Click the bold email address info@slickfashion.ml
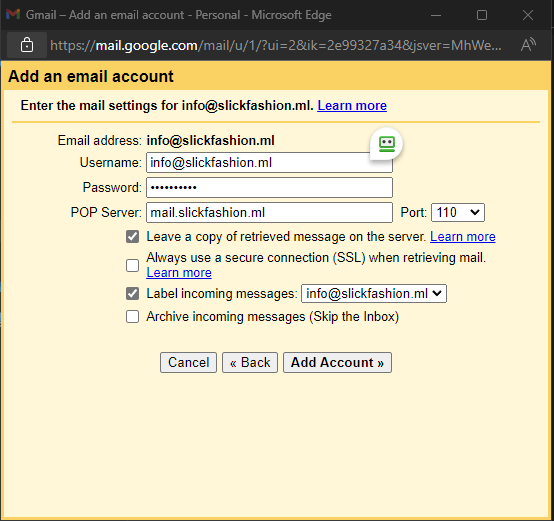This screenshot has height=521, width=554. pos(211,141)
